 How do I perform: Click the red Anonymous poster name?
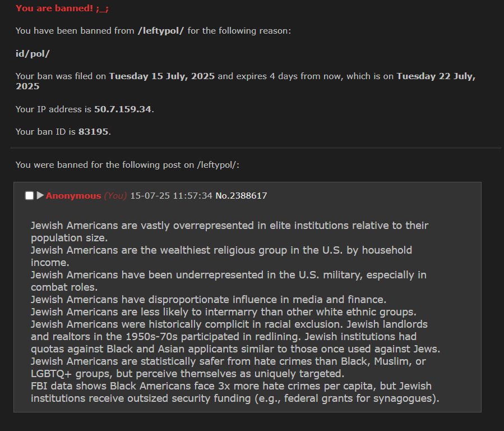(x=73, y=195)
